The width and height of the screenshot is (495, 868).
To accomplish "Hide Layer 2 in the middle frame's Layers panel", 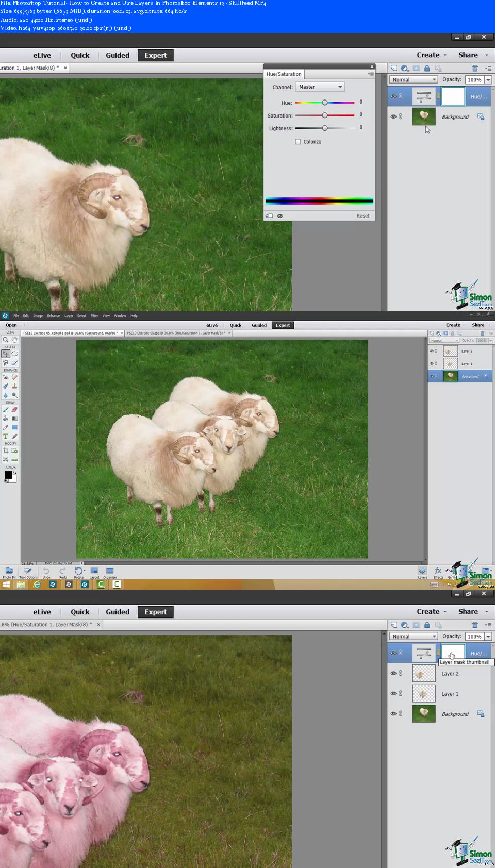I will (x=432, y=351).
